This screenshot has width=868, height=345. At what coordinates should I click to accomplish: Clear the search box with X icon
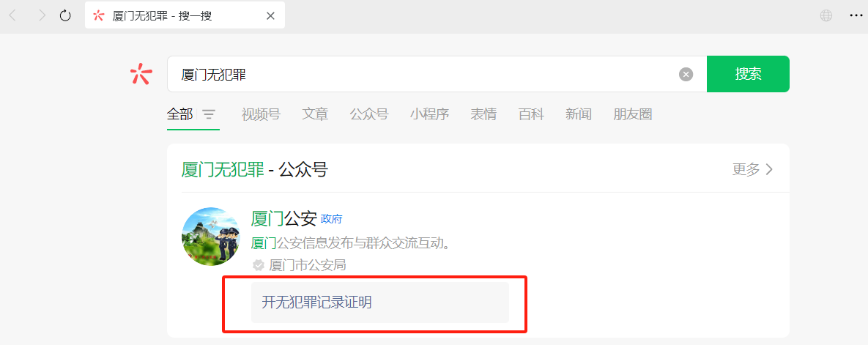click(686, 74)
